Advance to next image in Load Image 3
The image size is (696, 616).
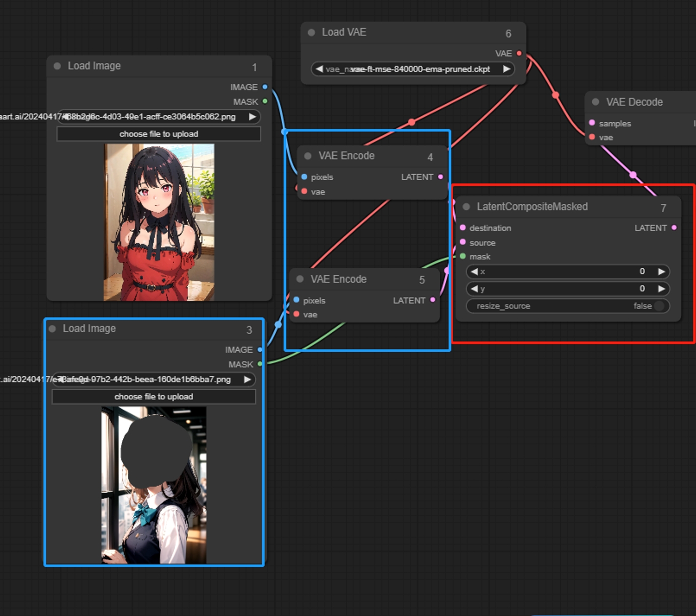(x=247, y=379)
